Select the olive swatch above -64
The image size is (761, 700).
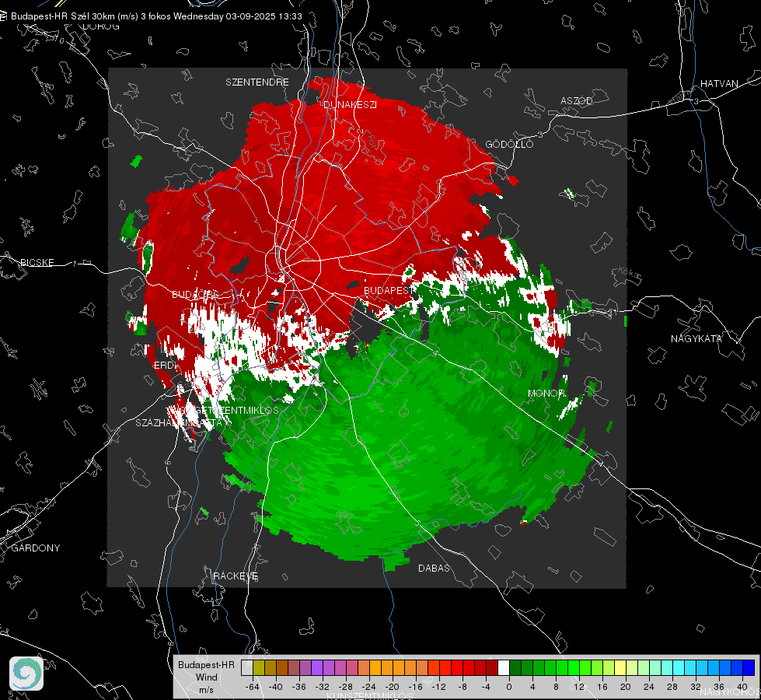259,668
